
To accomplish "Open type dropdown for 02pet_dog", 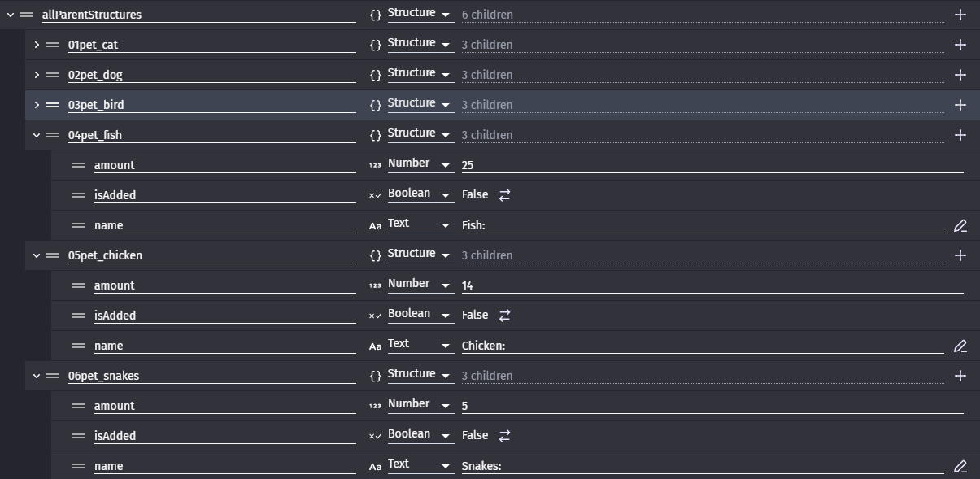I will click(x=420, y=75).
